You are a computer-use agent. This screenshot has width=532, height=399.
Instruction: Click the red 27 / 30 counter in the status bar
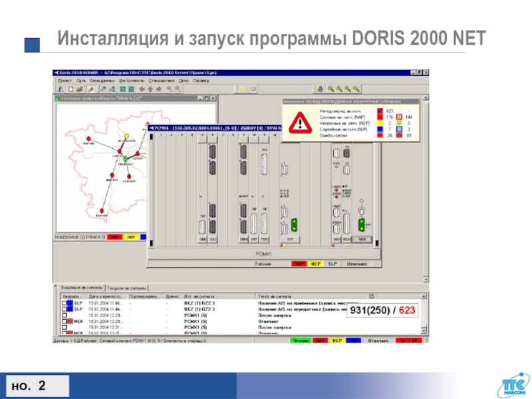(x=408, y=340)
